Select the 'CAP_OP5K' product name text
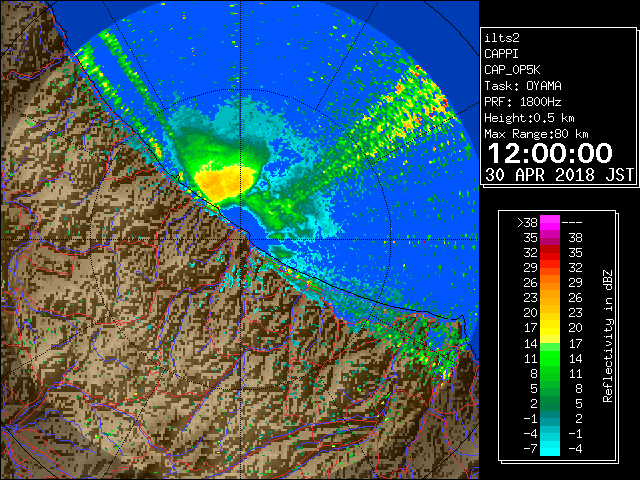 pyautogui.click(x=512, y=70)
